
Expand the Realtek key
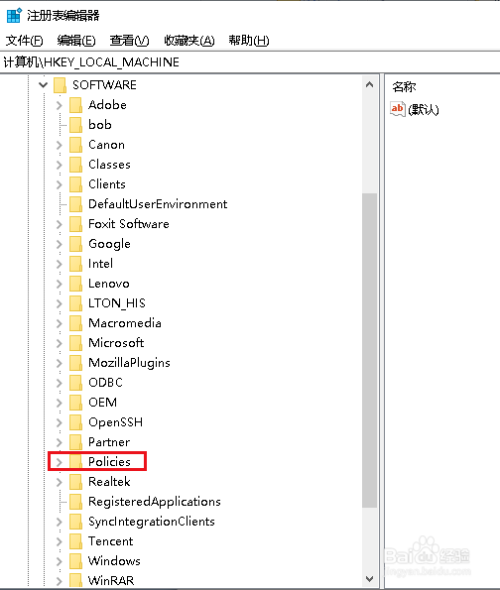pyautogui.click(x=59, y=482)
